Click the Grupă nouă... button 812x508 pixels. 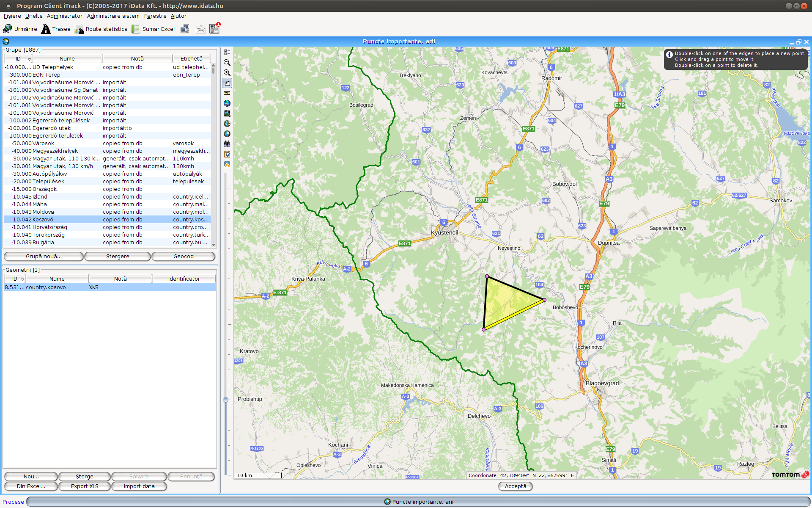44,257
